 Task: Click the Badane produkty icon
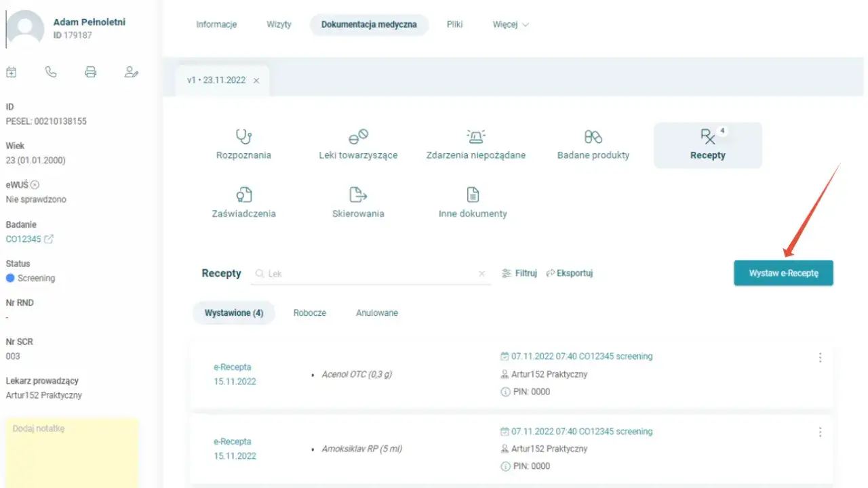pyautogui.click(x=592, y=138)
